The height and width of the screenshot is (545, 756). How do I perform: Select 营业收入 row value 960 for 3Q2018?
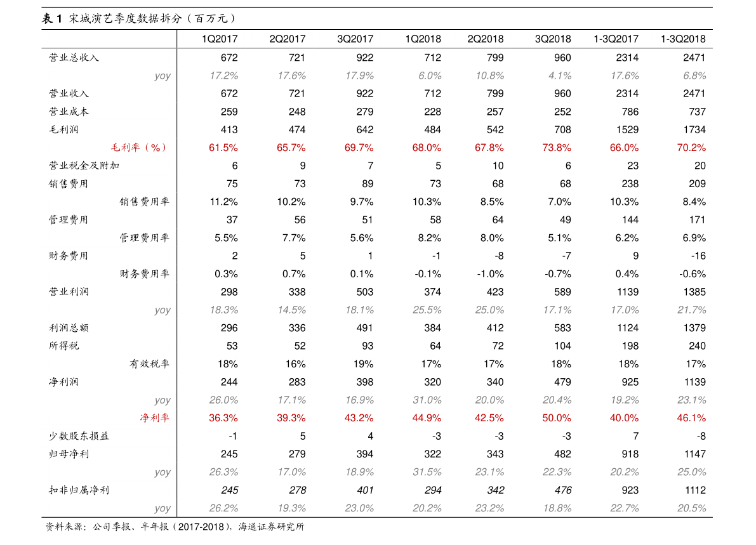562,93
